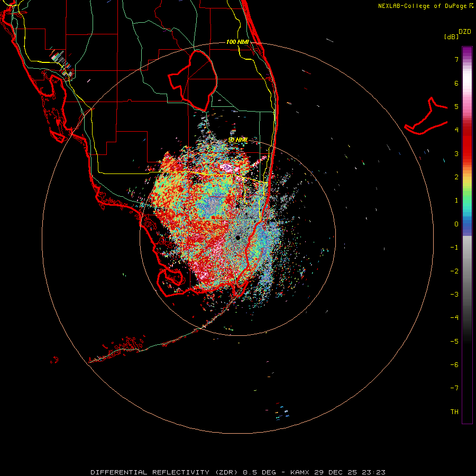Click the TH threshold label on scale

pos(454,412)
